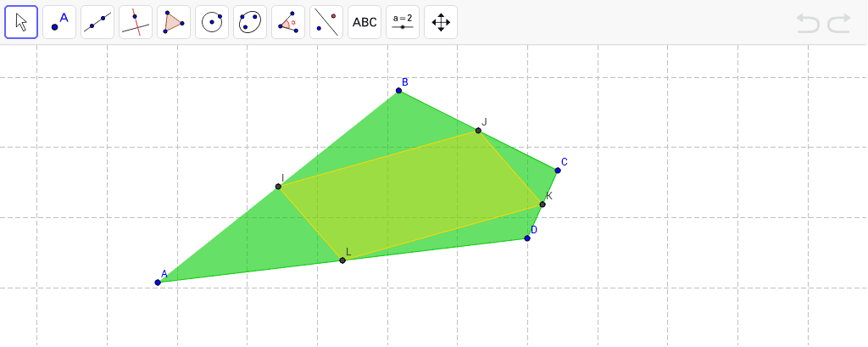Click the label text of point A
The image size is (868, 347).
pyautogui.click(x=164, y=274)
